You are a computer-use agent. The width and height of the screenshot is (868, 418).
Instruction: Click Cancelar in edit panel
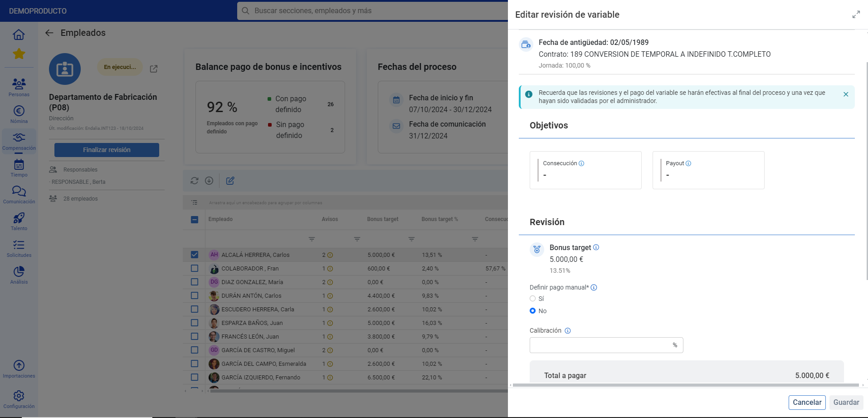coord(807,403)
